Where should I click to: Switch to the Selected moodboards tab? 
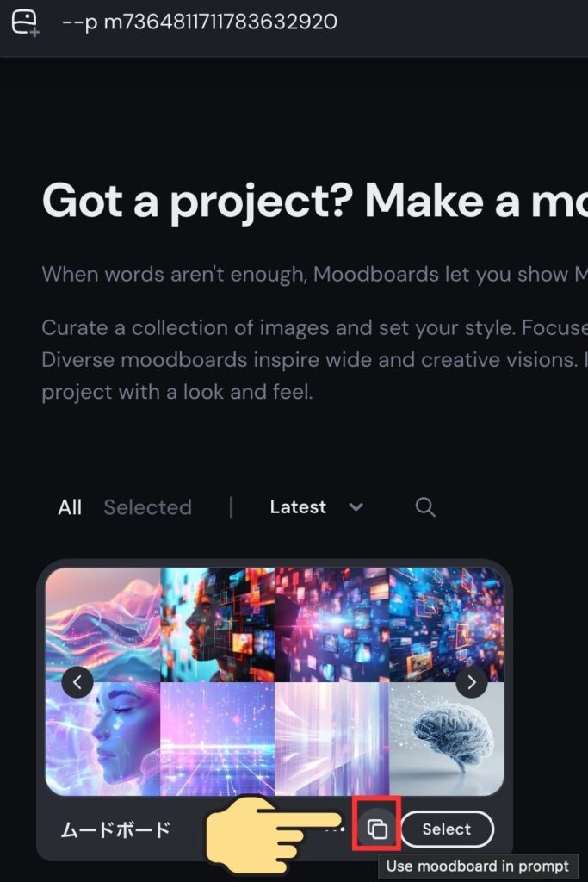pyautogui.click(x=148, y=507)
